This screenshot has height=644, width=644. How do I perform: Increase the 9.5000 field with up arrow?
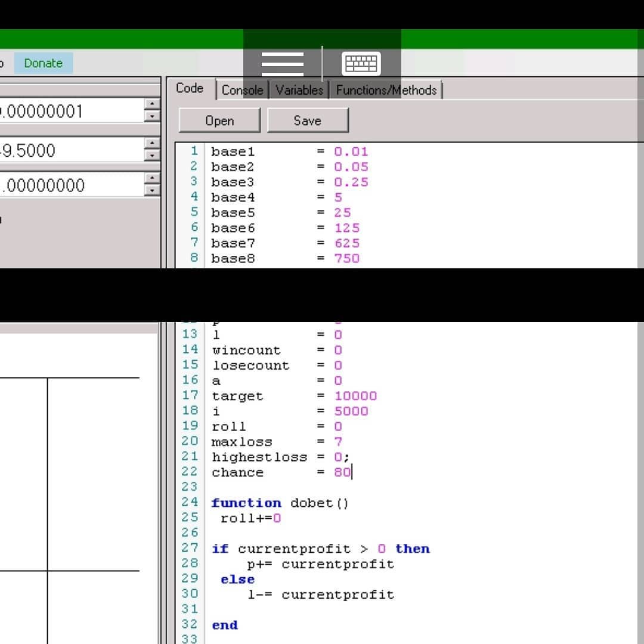tap(153, 143)
